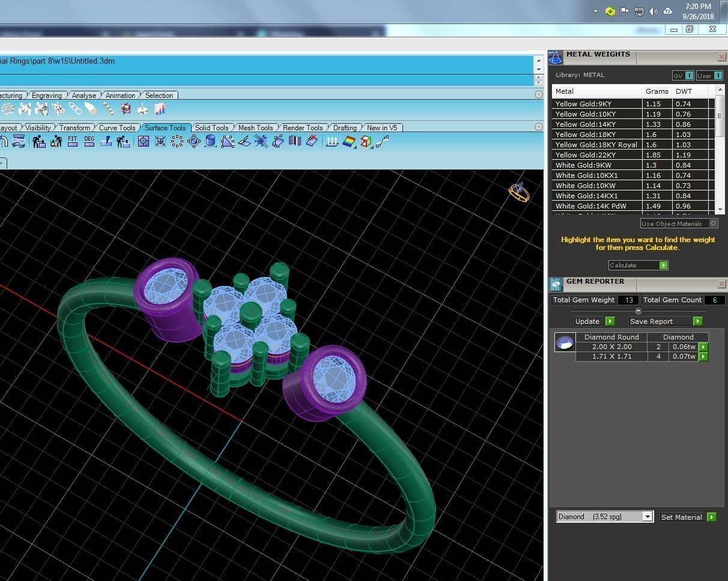
Task: Click the Metal Weights panel cone icon
Action: [x=556, y=57]
